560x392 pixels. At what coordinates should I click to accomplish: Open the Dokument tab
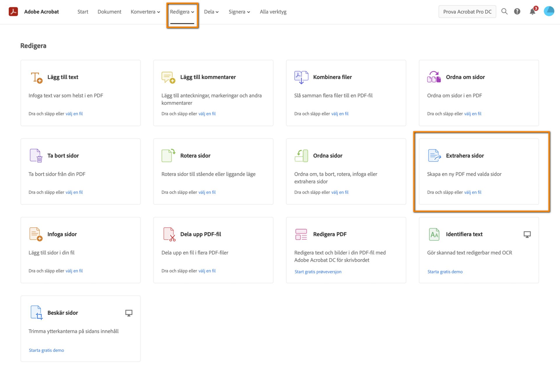click(x=109, y=12)
